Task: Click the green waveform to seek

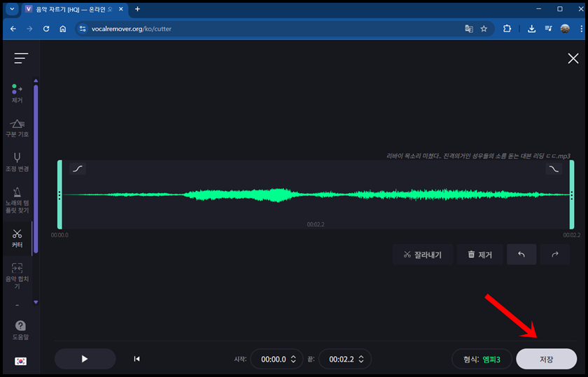Action: pos(315,194)
